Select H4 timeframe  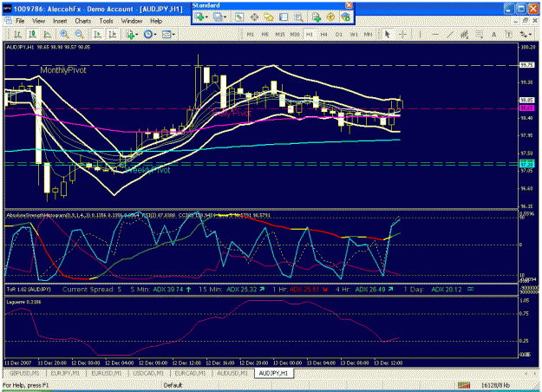(x=323, y=35)
